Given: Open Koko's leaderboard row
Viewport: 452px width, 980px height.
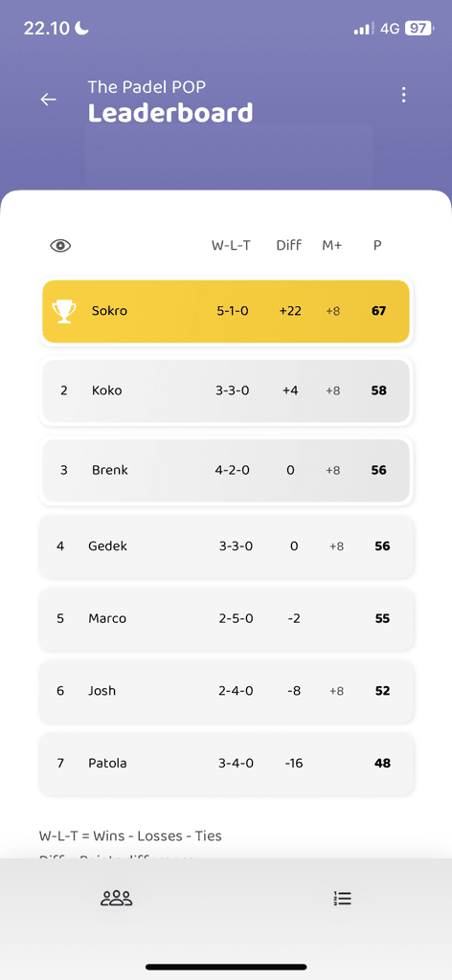Looking at the screenshot, I should point(226,390).
